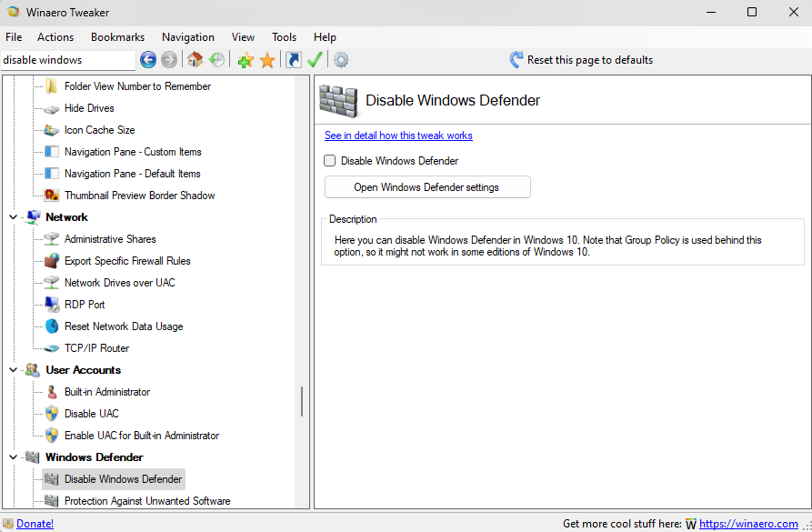Open the Actions menu
This screenshot has height=532, width=812.
[55, 37]
